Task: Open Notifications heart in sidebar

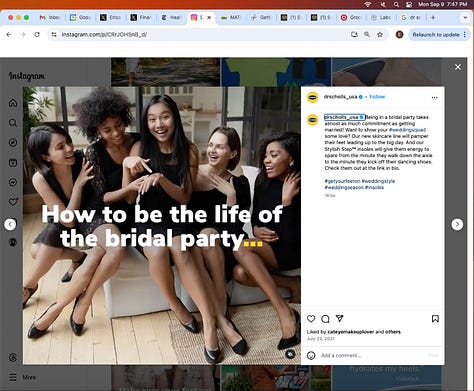Action: tap(13, 202)
